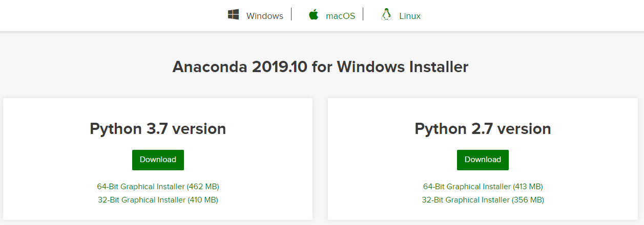This screenshot has height=225, width=644.
Task: Download the Python 3.7 version installer
Action: tap(158, 160)
